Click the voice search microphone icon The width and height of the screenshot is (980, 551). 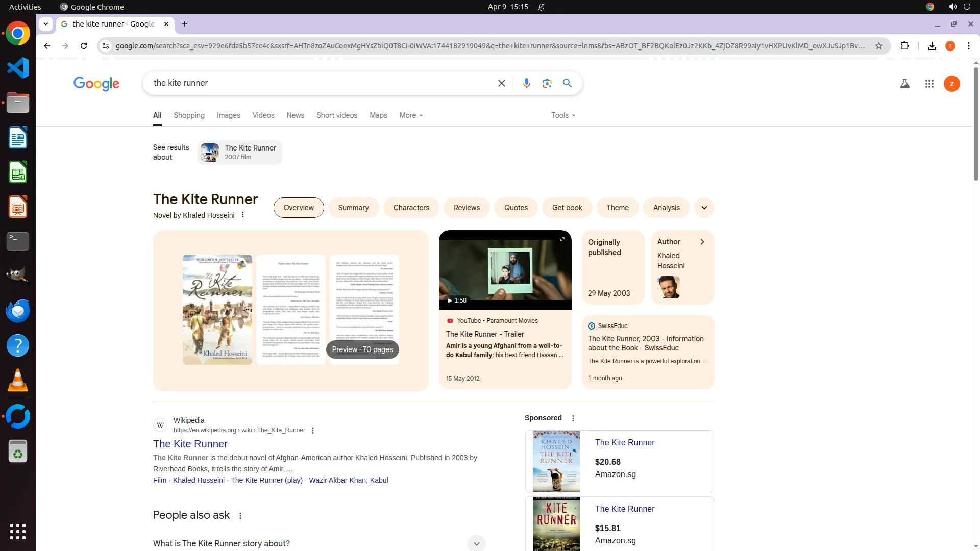[526, 83]
